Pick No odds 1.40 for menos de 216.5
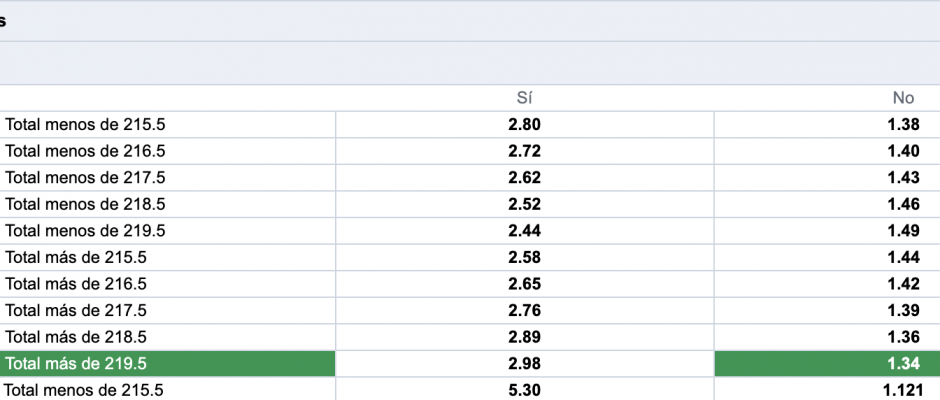The image size is (940, 400). pos(827,151)
